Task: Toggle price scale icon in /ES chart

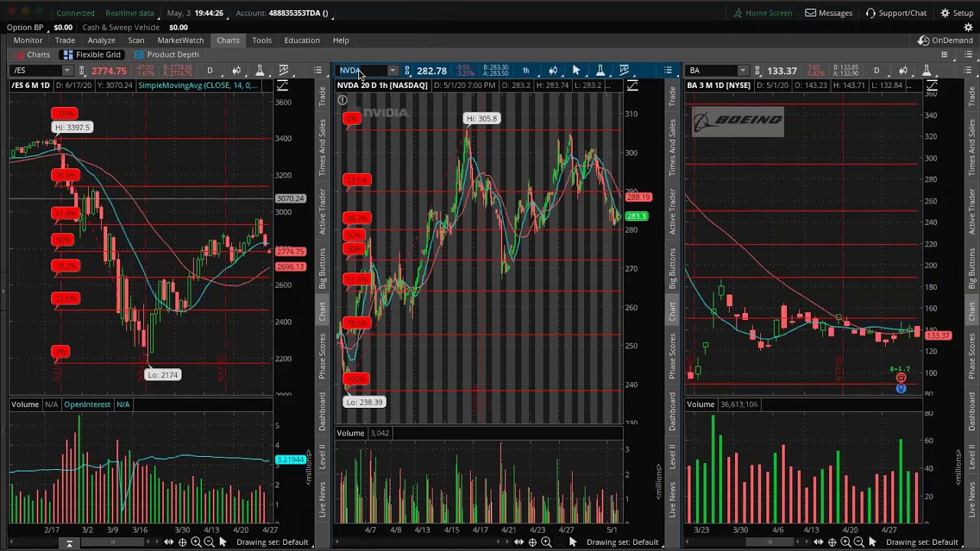Action: 283,86
